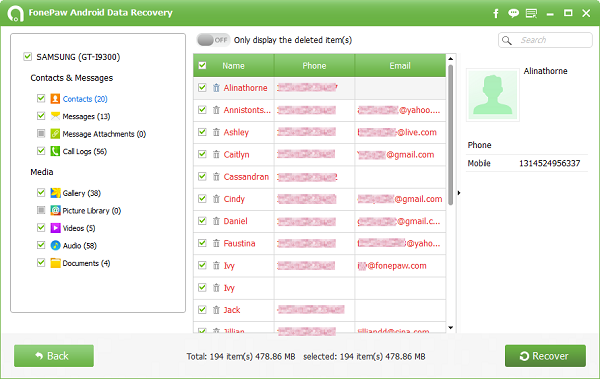Image resolution: width=600 pixels, height=379 pixels.
Task: Click the contact list vertical scrollbar thumb
Action: click(x=450, y=135)
